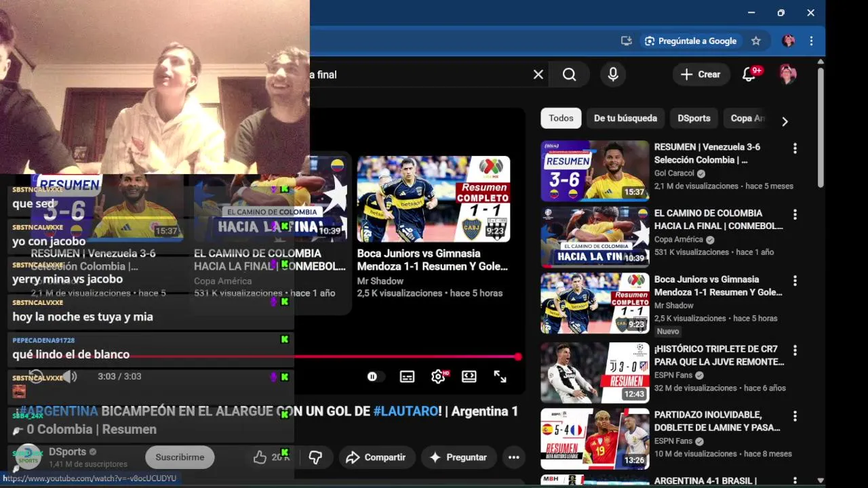Bookmark this page with the star icon
The image size is (868, 488).
point(756,41)
